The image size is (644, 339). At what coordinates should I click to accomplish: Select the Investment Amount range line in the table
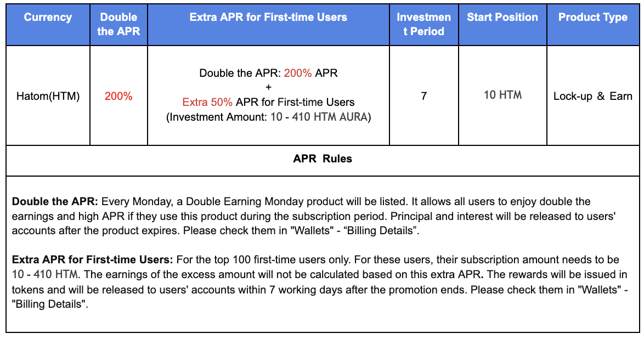pyautogui.click(x=268, y=117)
